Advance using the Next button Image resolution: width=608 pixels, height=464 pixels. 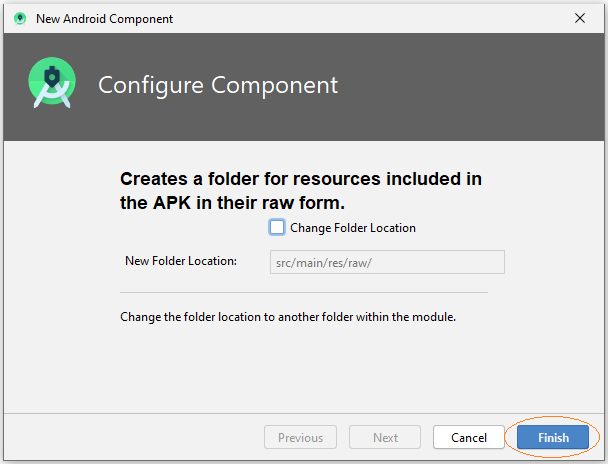(x=385, y=437)
